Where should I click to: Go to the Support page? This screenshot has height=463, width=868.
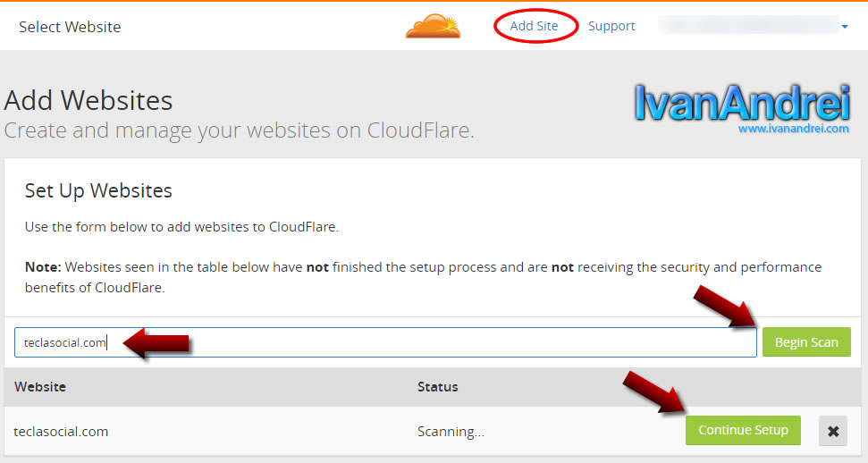point(611,26)
